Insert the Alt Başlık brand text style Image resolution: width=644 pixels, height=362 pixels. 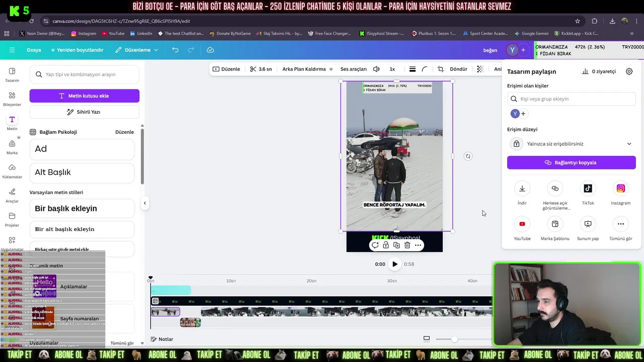tap(82, 172)
